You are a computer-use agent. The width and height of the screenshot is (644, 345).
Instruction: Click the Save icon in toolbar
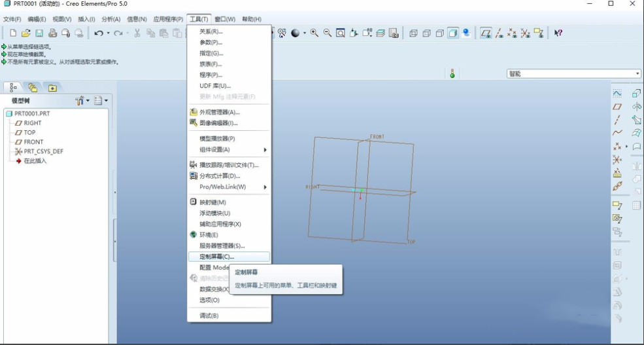click(x=39, y=33)
